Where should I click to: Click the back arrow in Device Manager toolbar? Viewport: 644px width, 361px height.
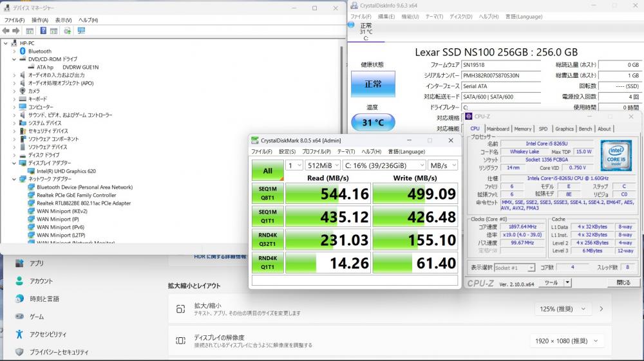coord(6,31)
